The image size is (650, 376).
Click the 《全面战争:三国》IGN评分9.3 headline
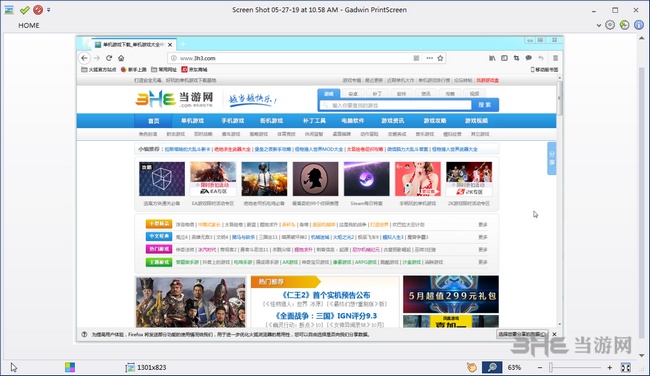click(325, 316)
